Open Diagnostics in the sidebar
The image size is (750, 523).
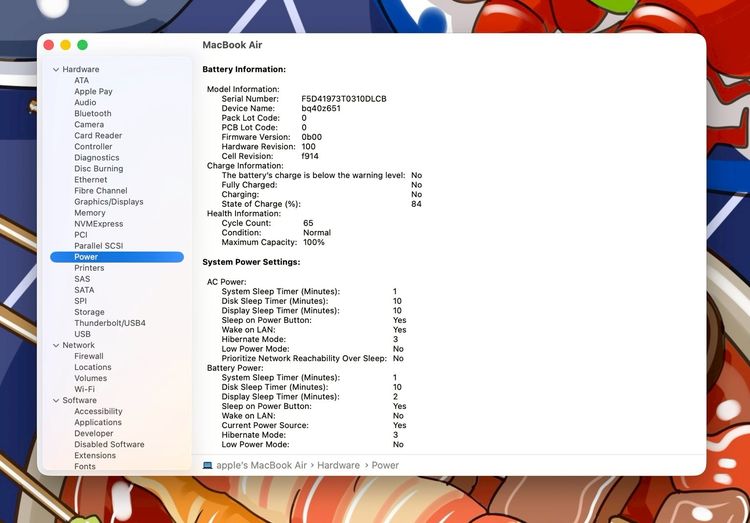coord(97,157)
